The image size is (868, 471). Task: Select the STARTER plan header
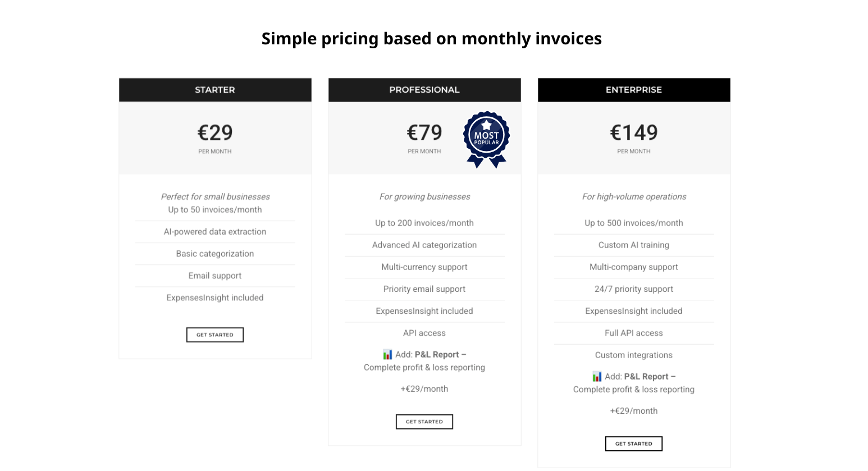pyautogui.click(x=215, y=89)
